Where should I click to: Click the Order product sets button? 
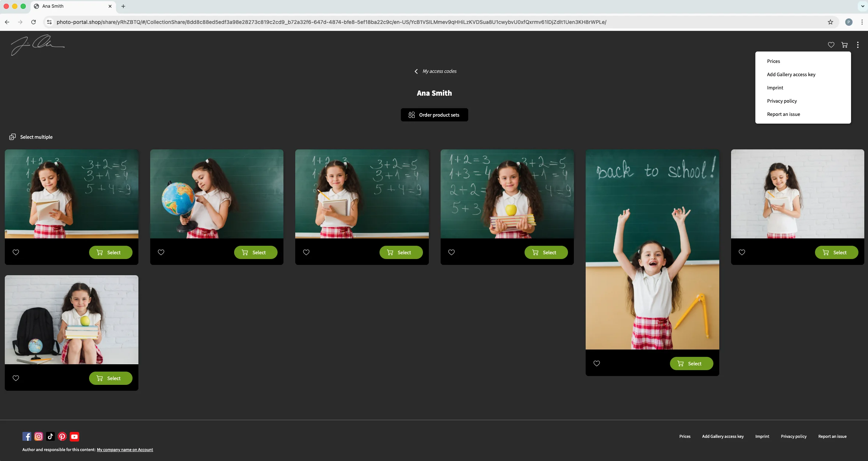pos(434,115)
